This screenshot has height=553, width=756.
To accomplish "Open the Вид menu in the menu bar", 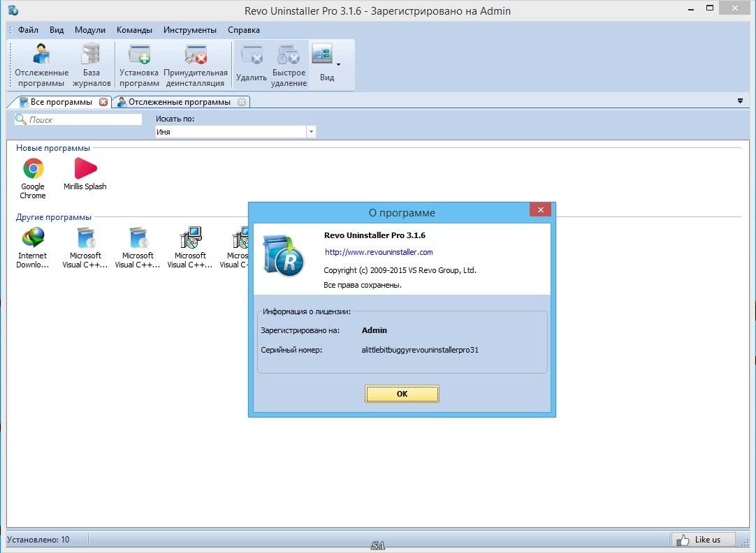I will [57, 30].
